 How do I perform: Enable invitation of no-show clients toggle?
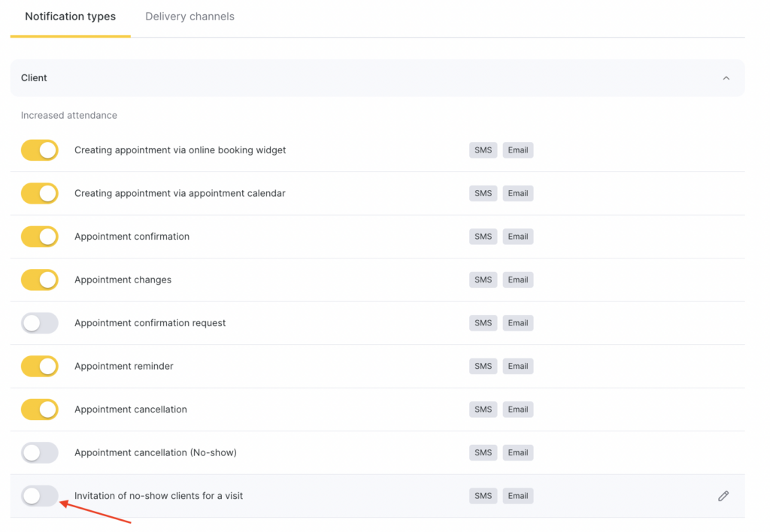[40, 496]
